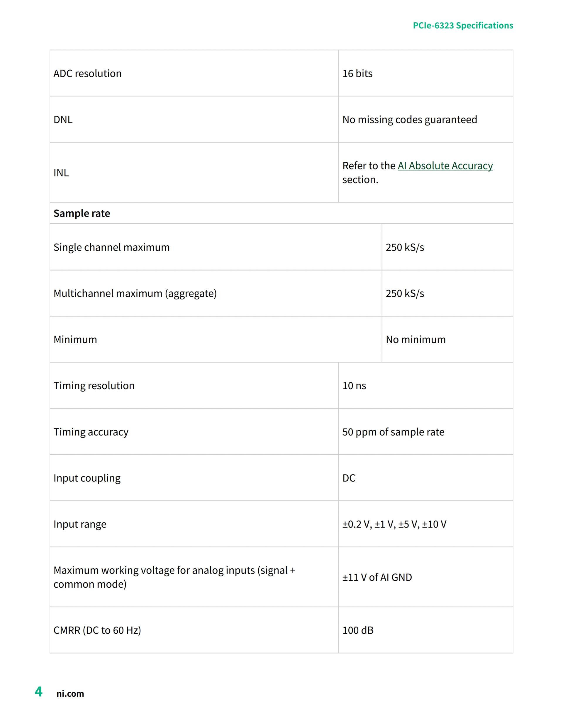
Task: Click the Input range voltage values
Action: [x=394, y=524]
